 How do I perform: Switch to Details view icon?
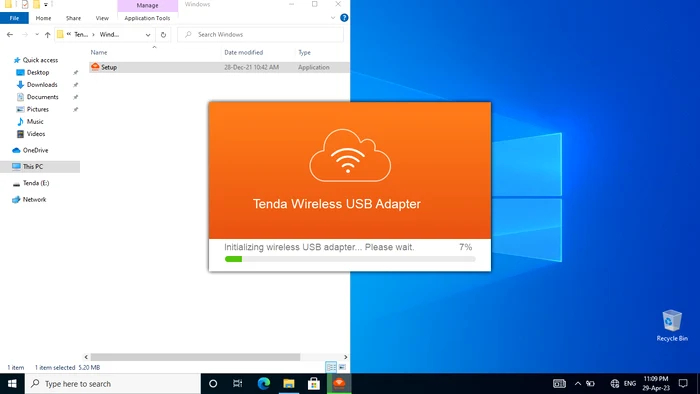331,367
